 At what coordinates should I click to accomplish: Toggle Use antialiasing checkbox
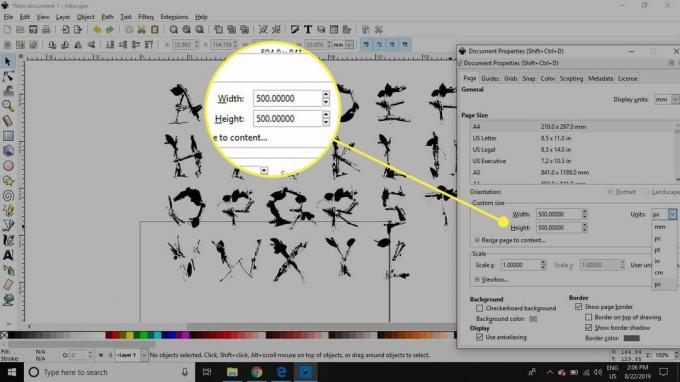tap(479, 337)
